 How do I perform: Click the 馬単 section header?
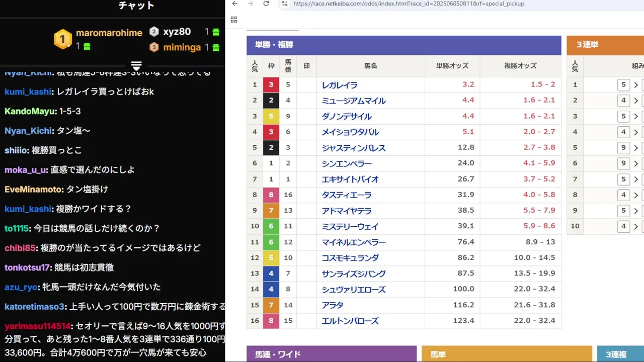(507, 354)
